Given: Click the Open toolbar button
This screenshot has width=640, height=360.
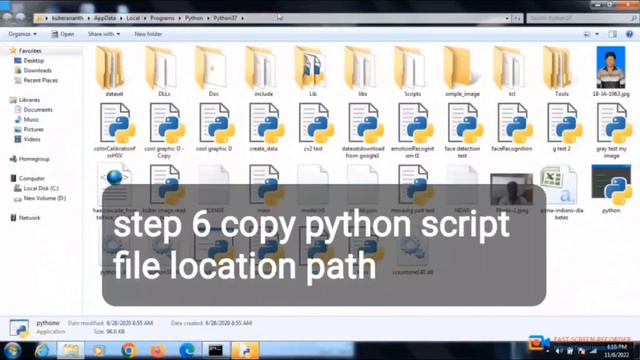Looking at the screenshot, I should 62,34.
